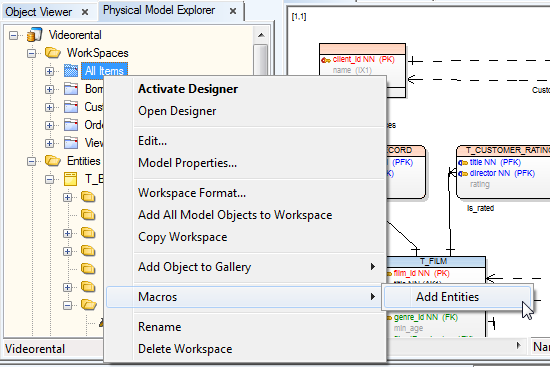Viewport: 550px width, 367px height.
Task: Click the WorkSpaces folder icon
Action: [53, 53]
